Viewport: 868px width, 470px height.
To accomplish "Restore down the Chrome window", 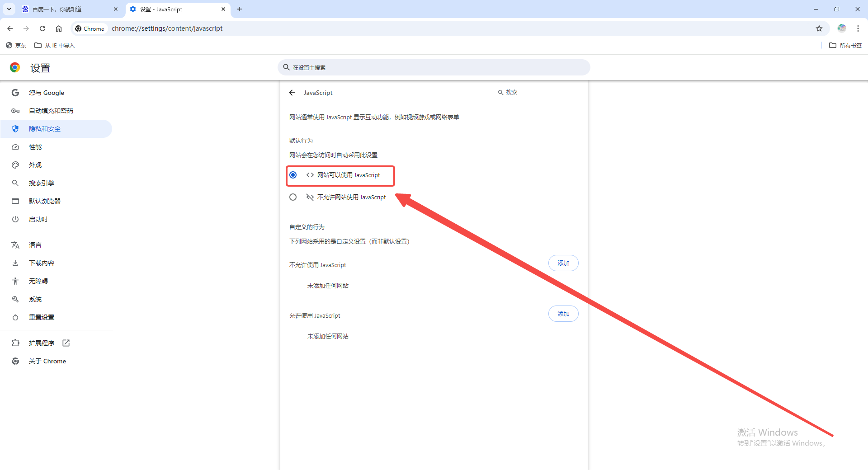I will coord(837,9).
